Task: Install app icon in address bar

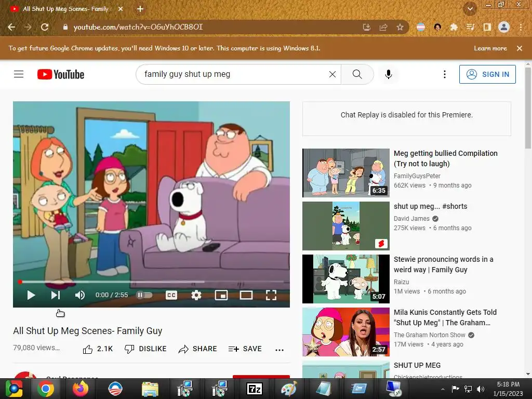Action: [366, 27]
